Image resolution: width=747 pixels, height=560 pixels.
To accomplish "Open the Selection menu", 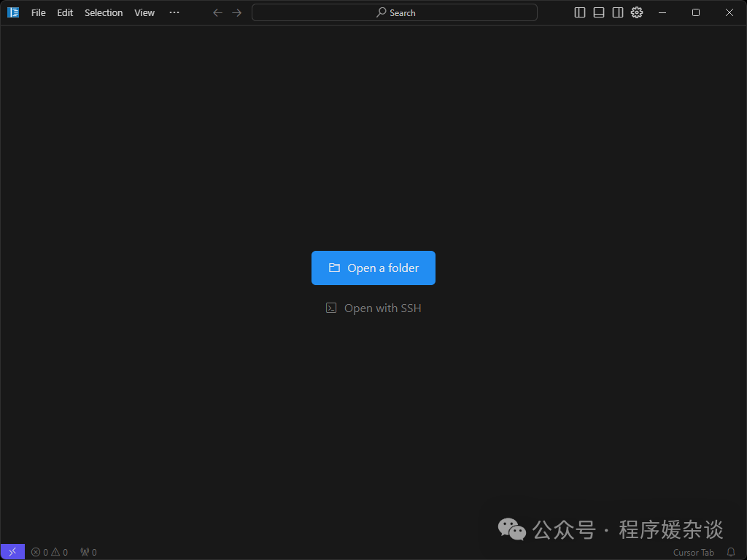I will point(104,12).
